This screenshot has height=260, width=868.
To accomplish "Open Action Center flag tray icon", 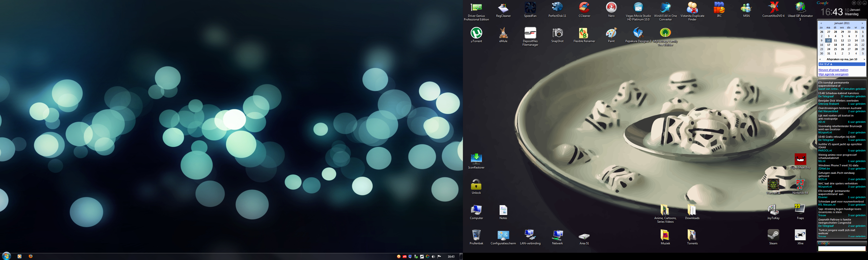I will tap(439, 257).
